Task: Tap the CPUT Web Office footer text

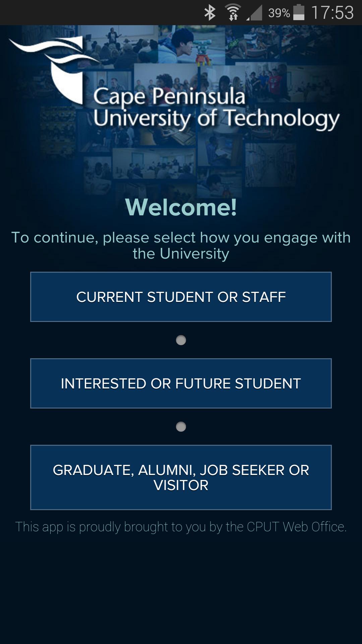Action: coord(181,527)
